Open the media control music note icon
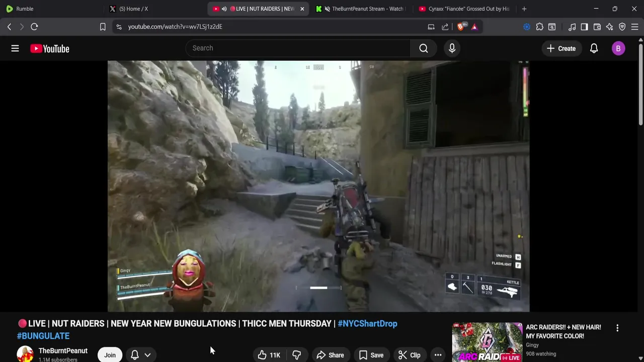The width and height of the screenshot is (644, 362). (x=572, y=27)
